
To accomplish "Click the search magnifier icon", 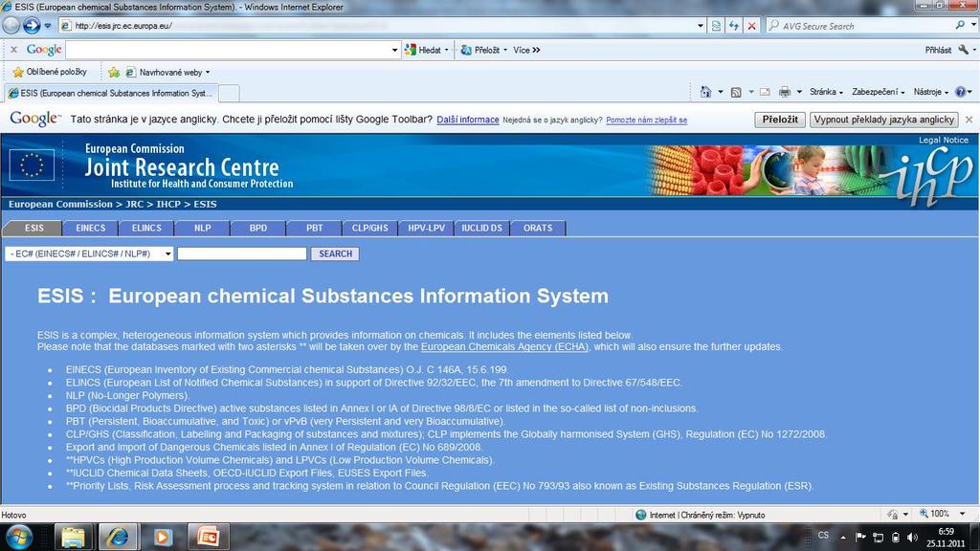I will [960, 25].
